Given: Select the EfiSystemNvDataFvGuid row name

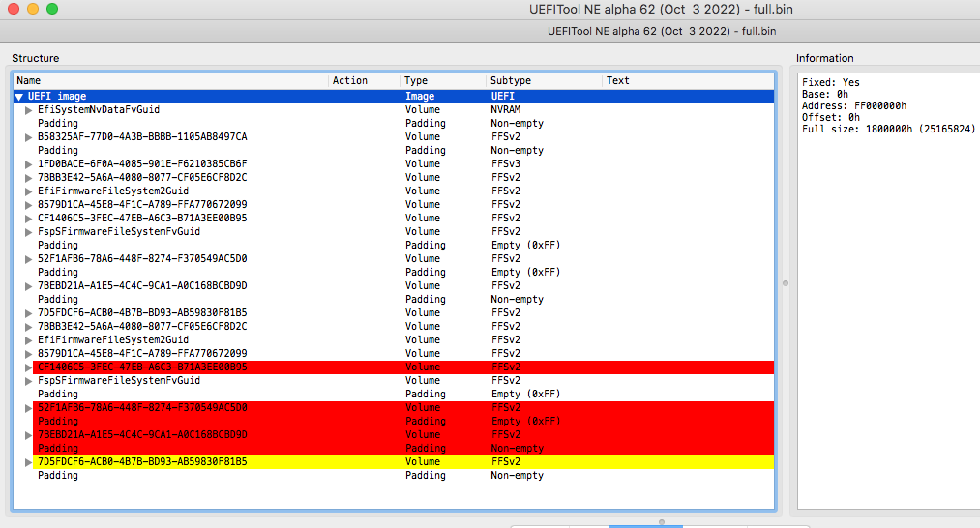Looking at the screenshot, I should (98, 110).
